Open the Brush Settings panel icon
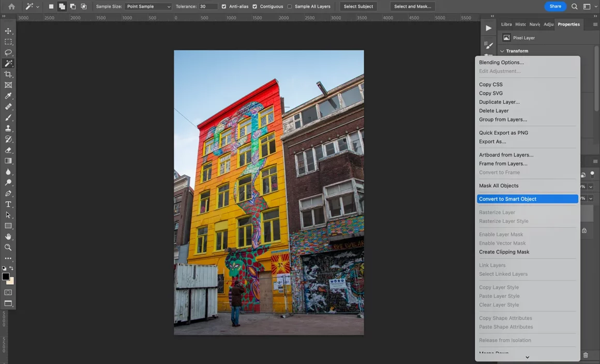This screenshot has width=600, height=364. click(x=488, y=45)
